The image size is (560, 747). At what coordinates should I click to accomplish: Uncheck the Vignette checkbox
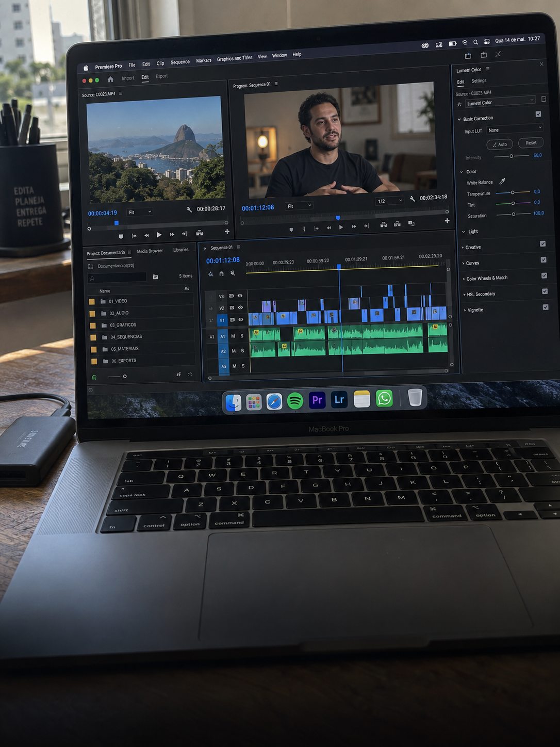click(546, 307)
